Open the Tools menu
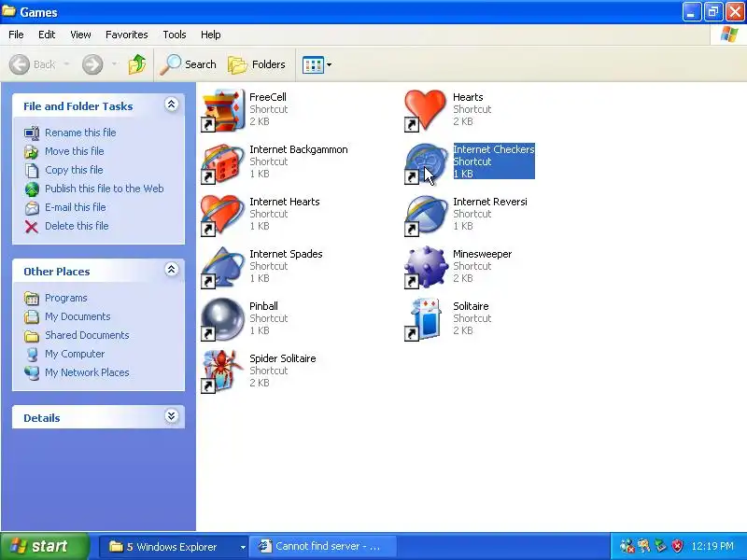The height and width of the screenshot is (560, 747). coord(175,35)
